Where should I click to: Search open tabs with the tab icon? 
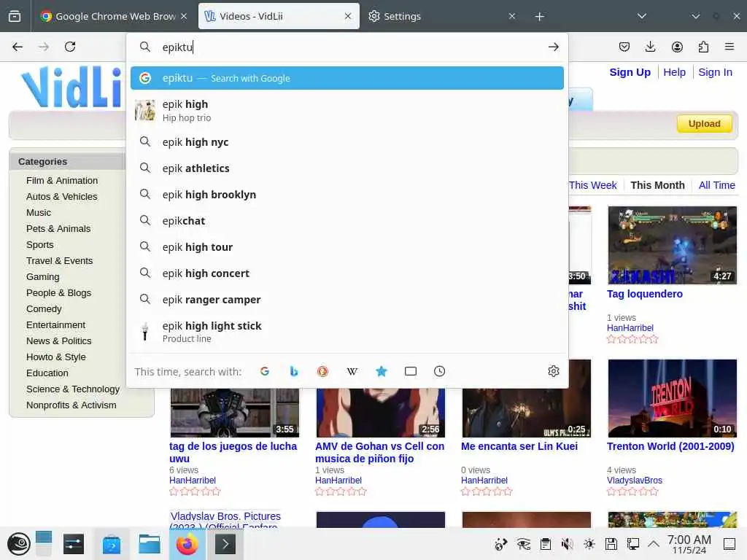pos(410,371)
